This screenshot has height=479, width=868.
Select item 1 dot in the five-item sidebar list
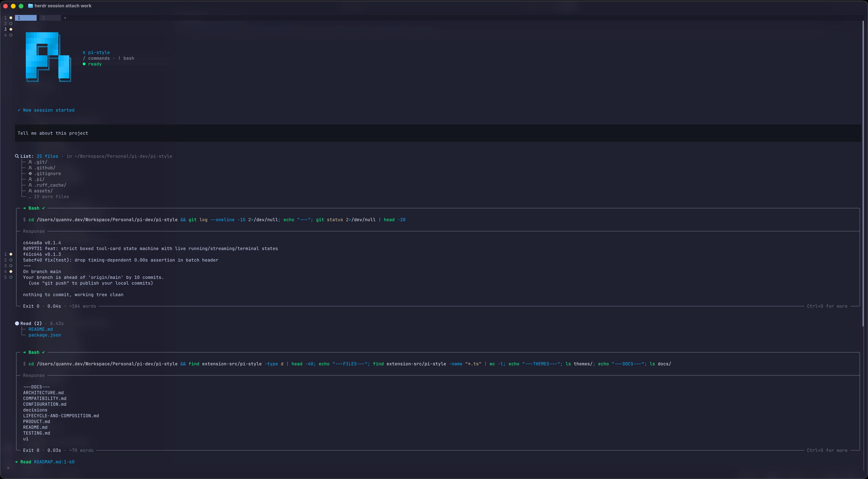[x=11, y=254]
